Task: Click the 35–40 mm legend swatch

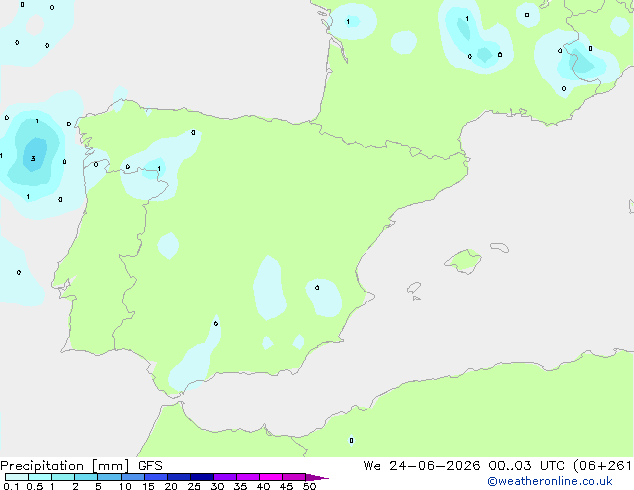Action: [x=248, y=477]
